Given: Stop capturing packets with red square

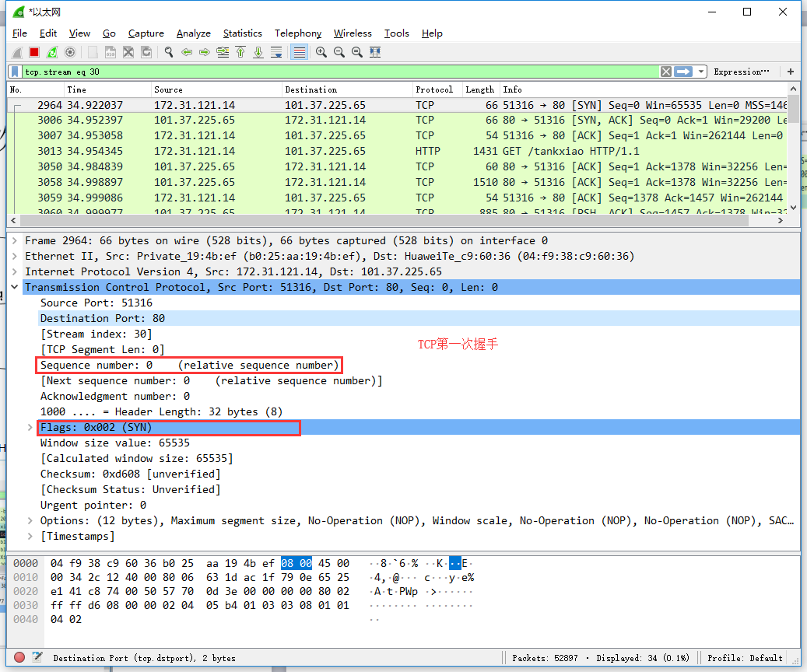Looking at the screenshot, I should click(x=34, y=52).
